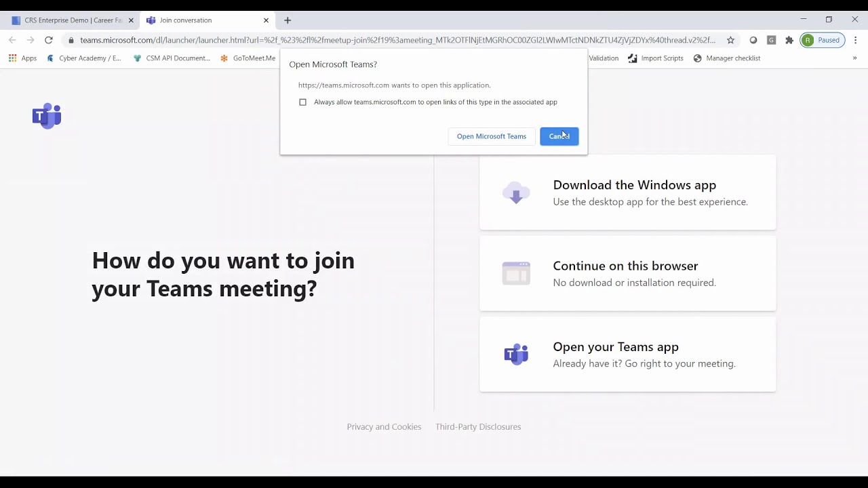Open the GoToMeet.Me bookmark

tap(248, 58)
